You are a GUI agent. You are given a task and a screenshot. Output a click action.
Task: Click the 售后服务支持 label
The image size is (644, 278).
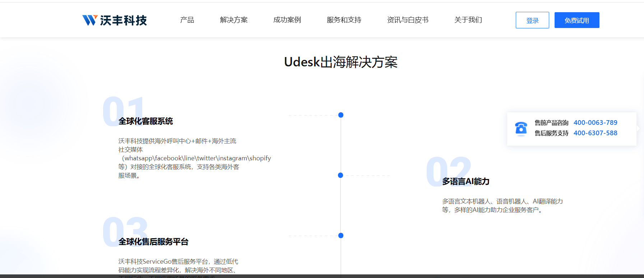coord(552,133)
